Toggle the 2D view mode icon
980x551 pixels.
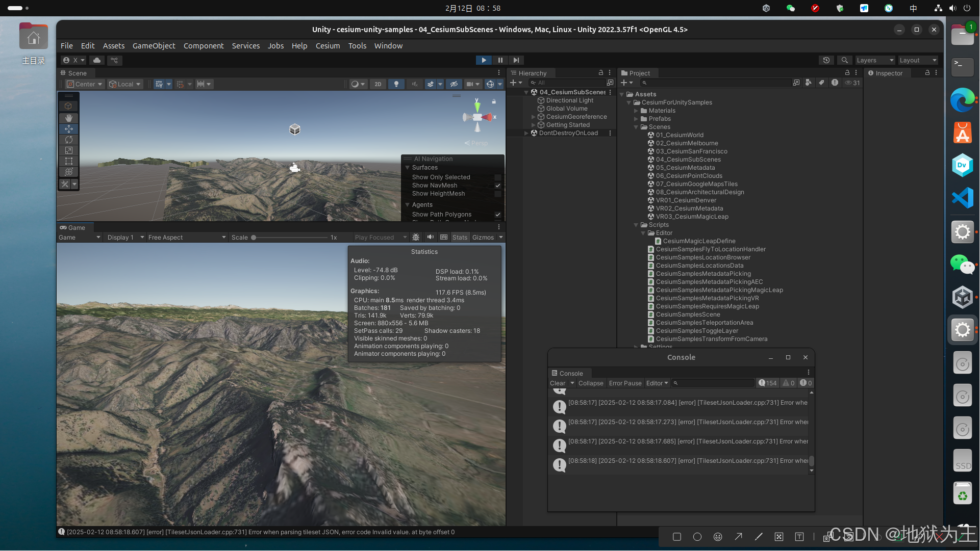coord(378,84)
